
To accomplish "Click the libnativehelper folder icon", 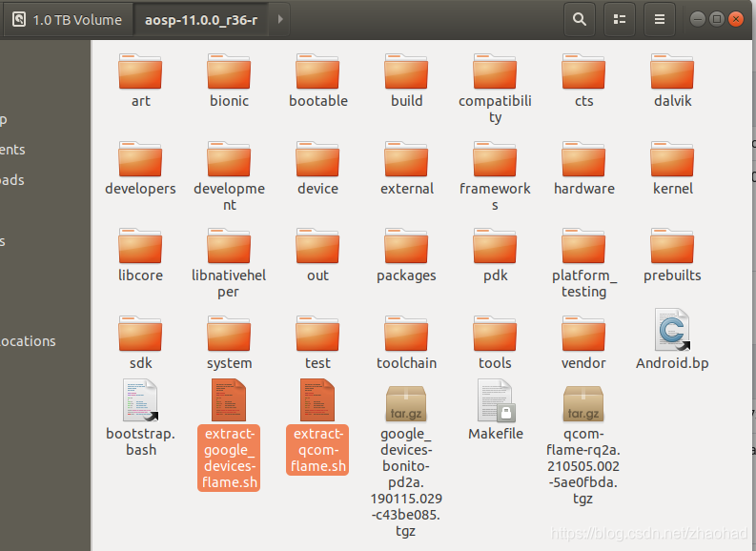I will coord(229,246).
